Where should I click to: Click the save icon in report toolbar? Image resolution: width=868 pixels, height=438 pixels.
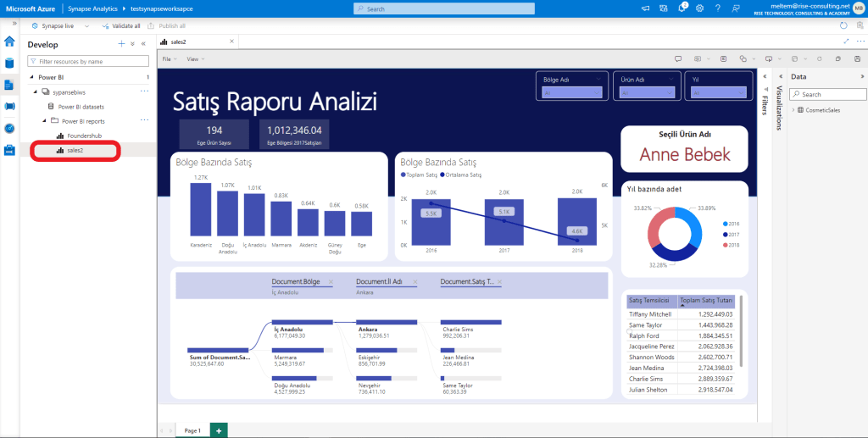(836, 58)
